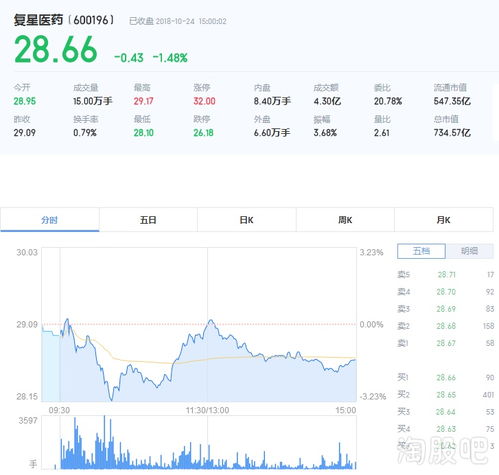Click the 09:30 time axis label
499x475 pixels.
(59, 410)
